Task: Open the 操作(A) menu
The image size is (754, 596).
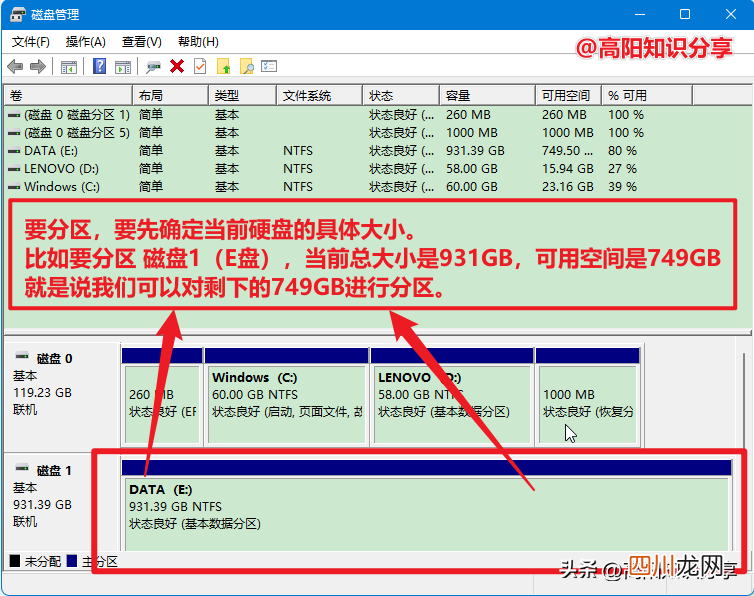Action: (x=86, y=42)
